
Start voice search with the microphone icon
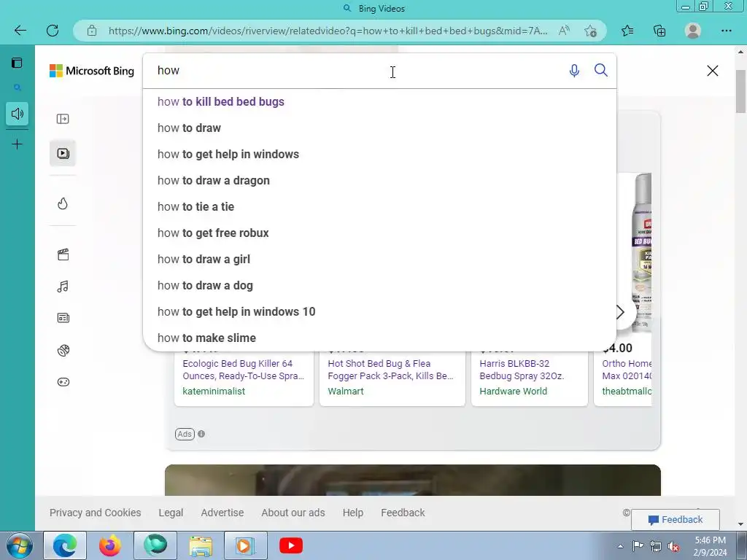[575, 71]
